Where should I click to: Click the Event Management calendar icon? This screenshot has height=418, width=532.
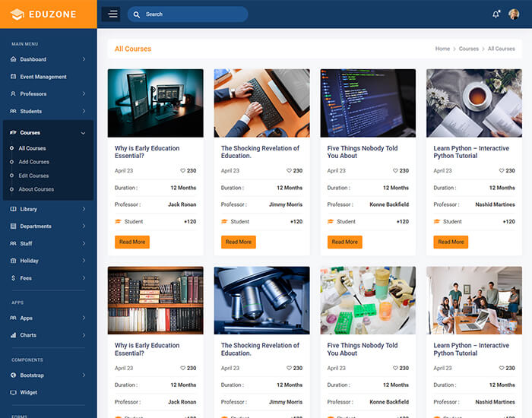pos(14,77)
